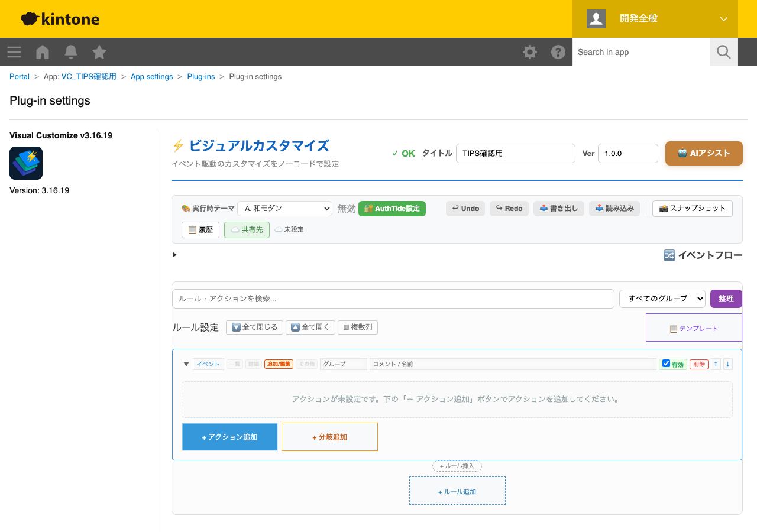Click the ルール挿入 pill
Image resolution: width=757 pixels, height=532 pixels.
pyautogui.click(x=457, y=466)
